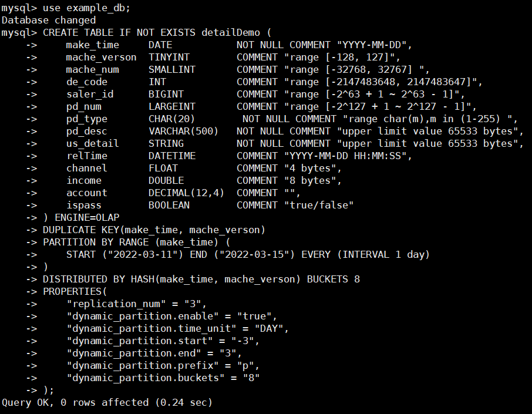Click the SMALLINT data type text

[172, 69]
